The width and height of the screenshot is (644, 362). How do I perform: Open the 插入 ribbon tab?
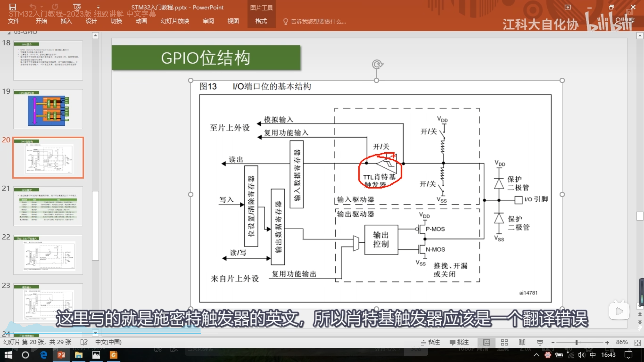(66, 21)
